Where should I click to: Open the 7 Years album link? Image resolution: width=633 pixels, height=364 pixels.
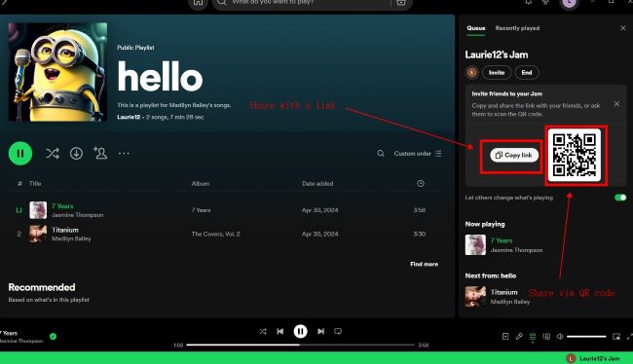pyautogui.click(x=201, y=210)
